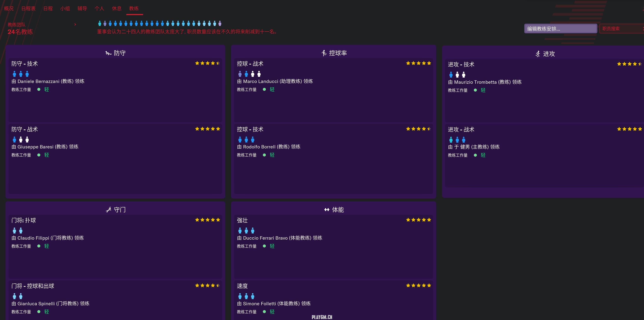The image size is (644, 320).
Task: Click Marco Landucci coach name link
Action: [260, 81]
